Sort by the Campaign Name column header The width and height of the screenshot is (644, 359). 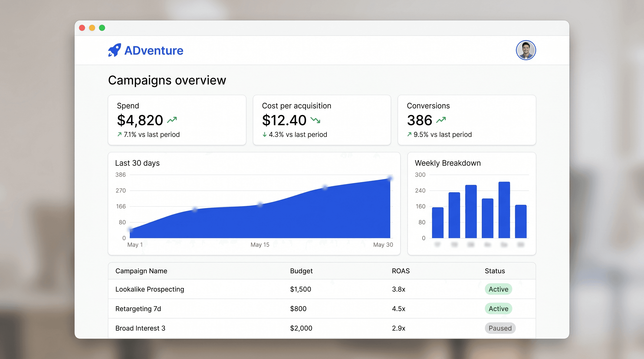click(x=141, y=271)
